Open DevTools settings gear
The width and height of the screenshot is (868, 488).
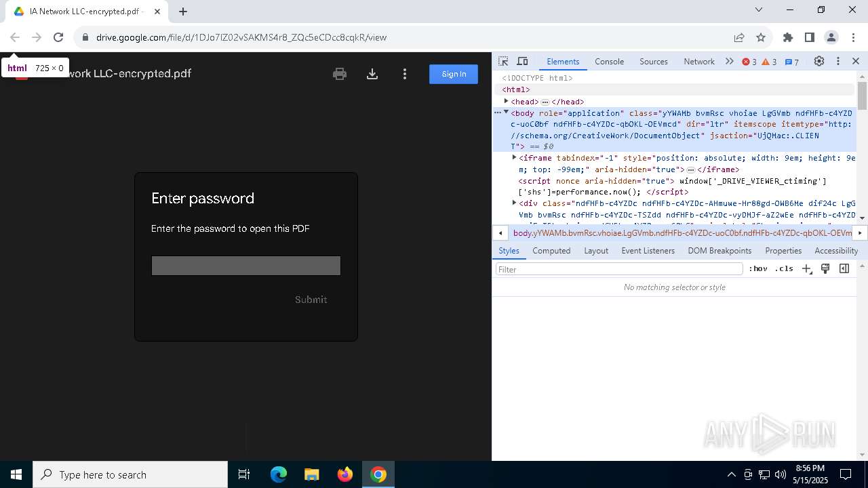tap(819, 61)
